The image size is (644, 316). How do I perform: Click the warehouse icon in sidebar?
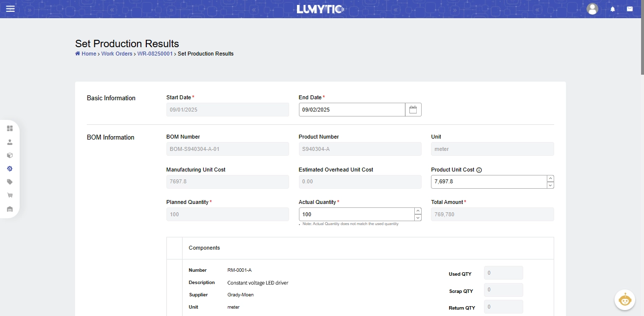[x=10, y=209]
